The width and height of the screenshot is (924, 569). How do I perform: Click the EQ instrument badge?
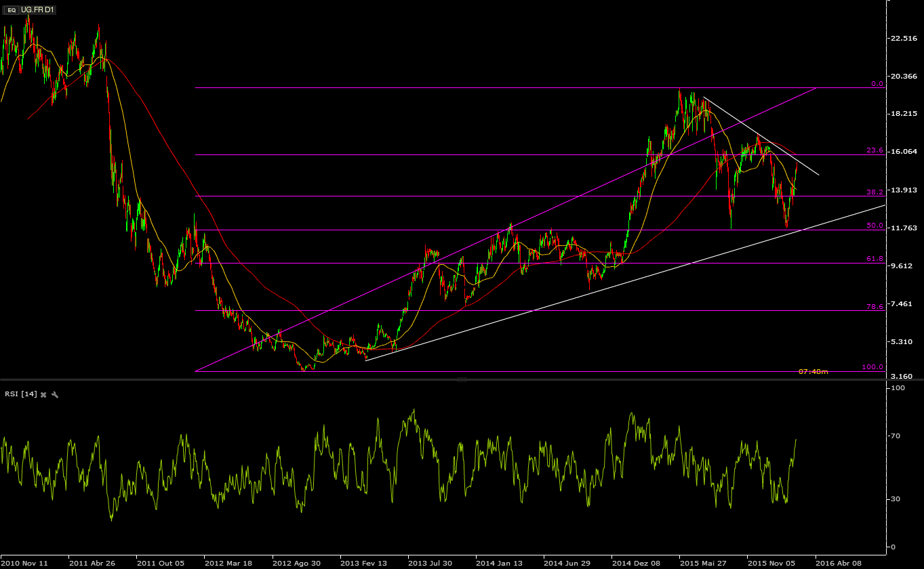[x=12, y=10]
